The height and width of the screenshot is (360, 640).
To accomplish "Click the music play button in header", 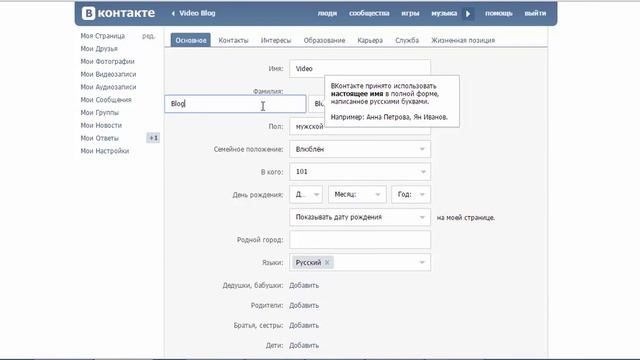I will coord(468,13).
